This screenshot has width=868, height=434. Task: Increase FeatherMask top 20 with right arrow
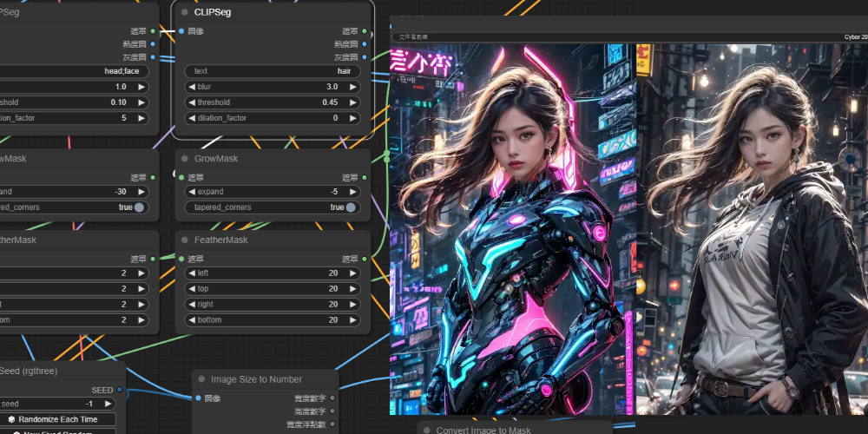coord(352,288)
